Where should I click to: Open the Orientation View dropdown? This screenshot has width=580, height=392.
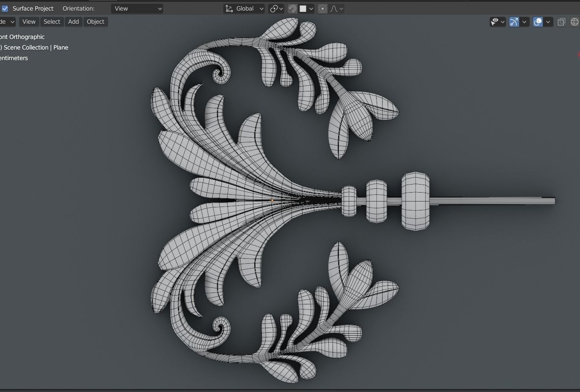tap(137, 8)
